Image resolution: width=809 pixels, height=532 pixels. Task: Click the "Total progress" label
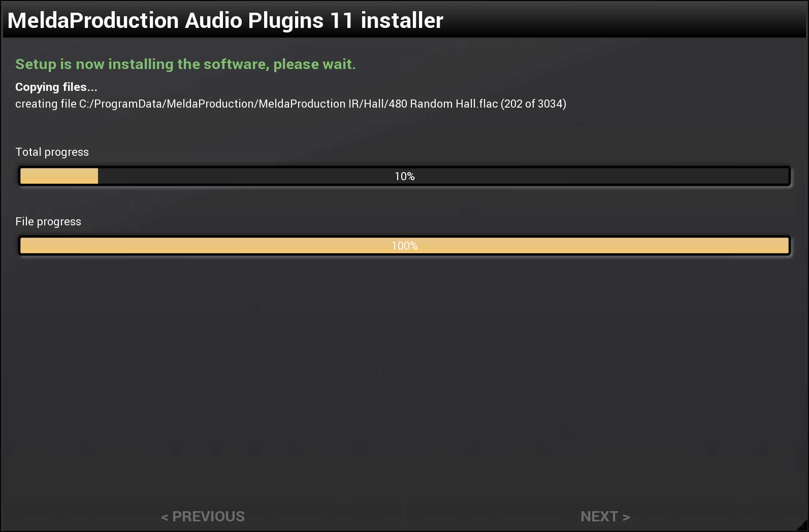point(52,152)
